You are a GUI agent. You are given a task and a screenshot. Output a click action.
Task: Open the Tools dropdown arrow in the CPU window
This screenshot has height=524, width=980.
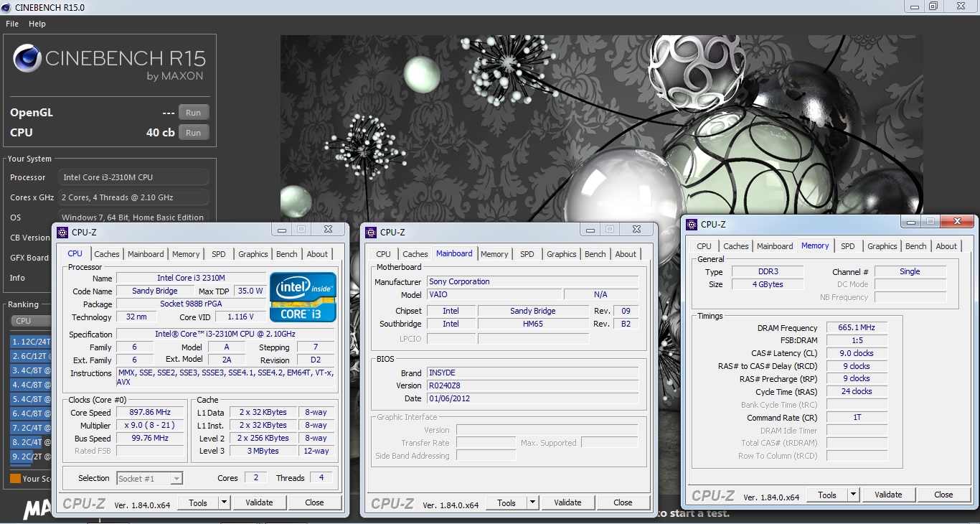[x=224, y=502]
